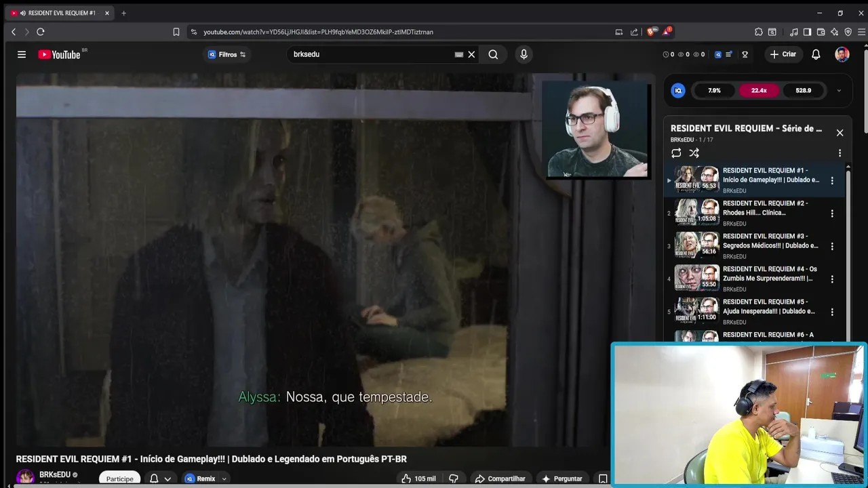Click the 528.9 vidIQ metric pill
The image size is (868, 488).
pos(804,90)
